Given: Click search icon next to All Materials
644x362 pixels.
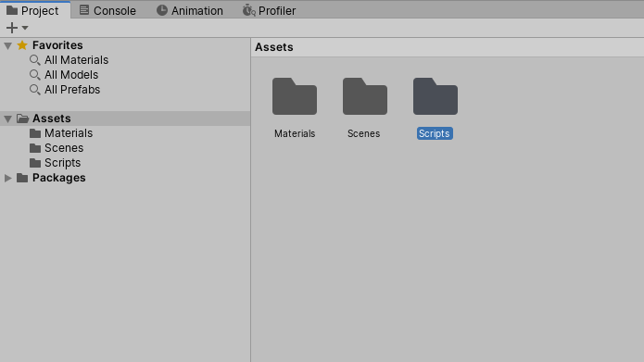Looking at the screenshot, I should [x=35, y=60].
